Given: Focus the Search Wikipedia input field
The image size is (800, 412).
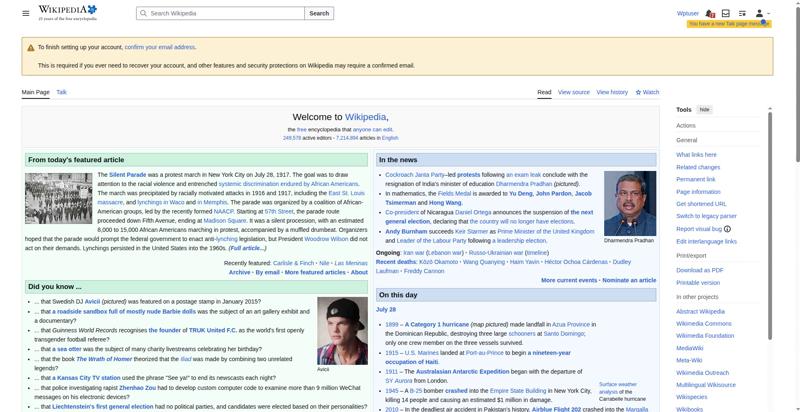Looking at the screenshot, I should pyautogui.click(x=226, y=13).
